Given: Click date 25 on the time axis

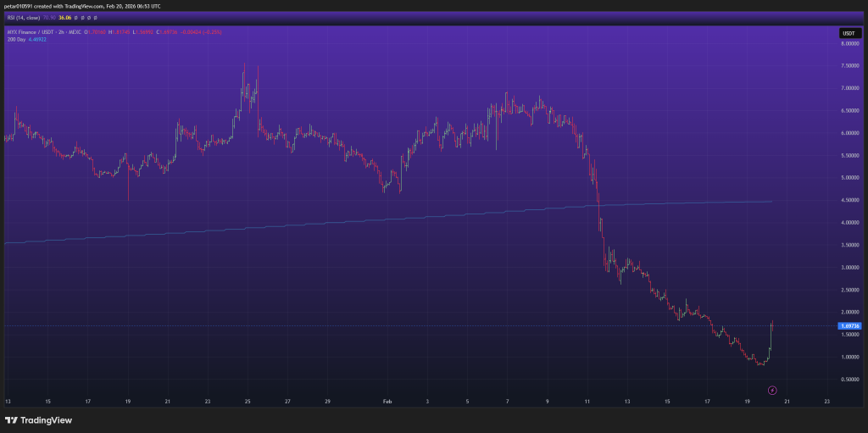Looking at the screenshot, I should coord(248,401).
